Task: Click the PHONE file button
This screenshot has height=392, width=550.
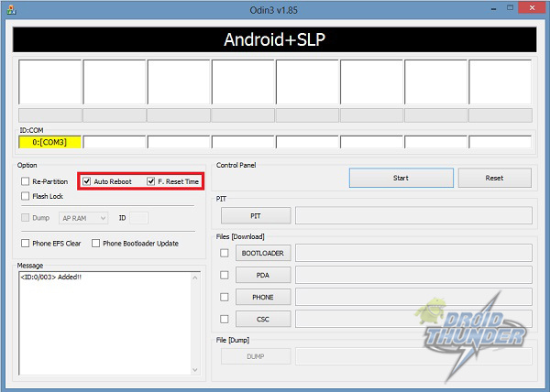Action: [263, 297]
